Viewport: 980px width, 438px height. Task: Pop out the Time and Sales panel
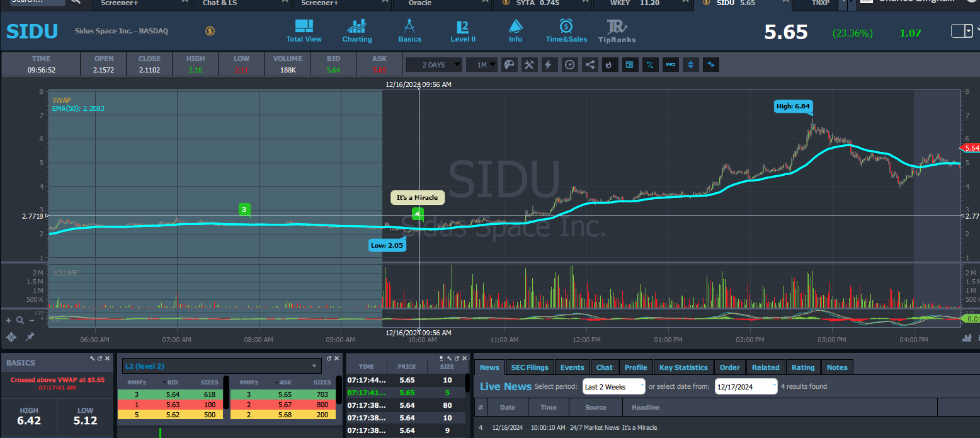pyautogui.click(x=457, y=358)
